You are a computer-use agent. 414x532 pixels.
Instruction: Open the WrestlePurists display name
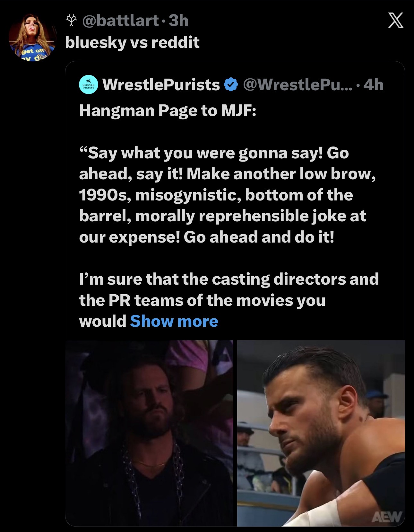(160, 84)
